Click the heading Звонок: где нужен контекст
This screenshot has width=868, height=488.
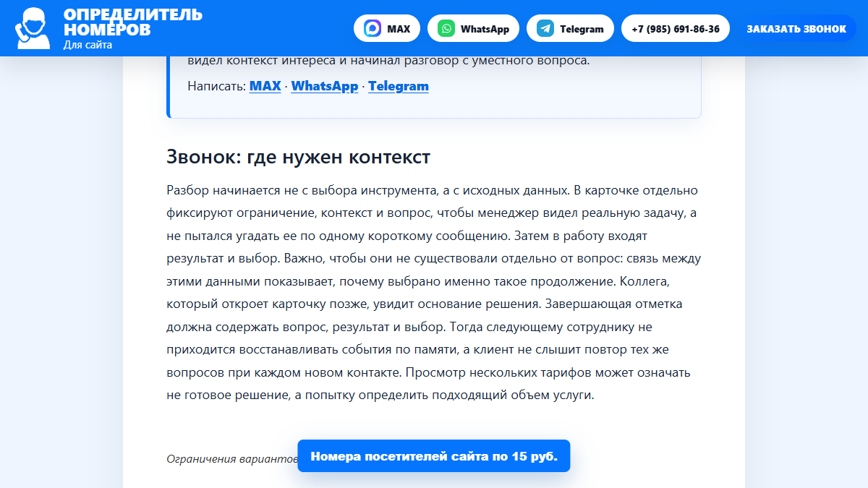299,157
